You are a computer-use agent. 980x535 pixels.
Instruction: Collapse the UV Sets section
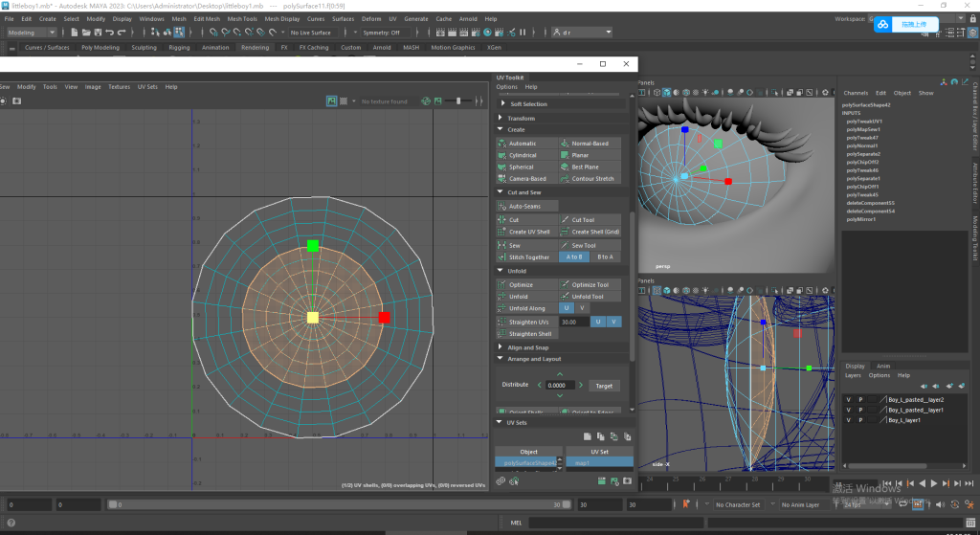pos(499,422)
